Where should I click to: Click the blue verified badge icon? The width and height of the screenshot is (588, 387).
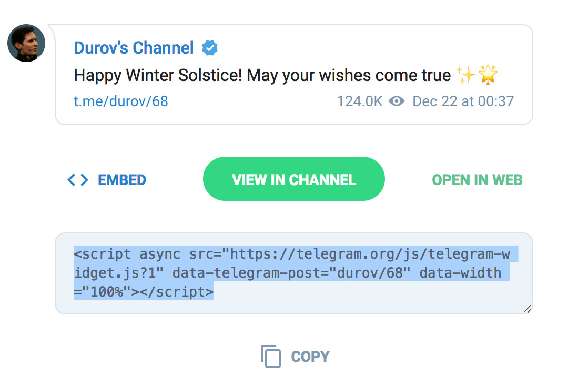(210, 48)
